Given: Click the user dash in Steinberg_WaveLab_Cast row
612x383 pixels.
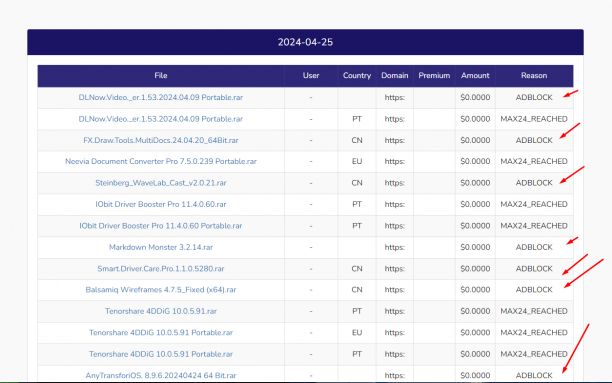Looking at the screenshot, I should click(311, 183).
